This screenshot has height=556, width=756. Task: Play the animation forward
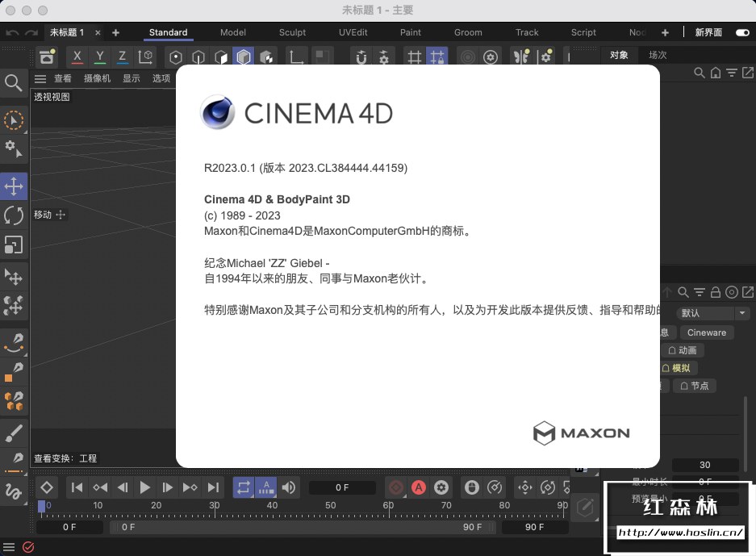point(144,487)
